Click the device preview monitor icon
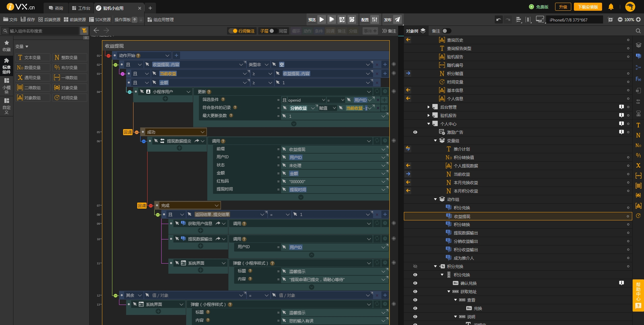This screenshot has height=325, width=644. point(540,19)
